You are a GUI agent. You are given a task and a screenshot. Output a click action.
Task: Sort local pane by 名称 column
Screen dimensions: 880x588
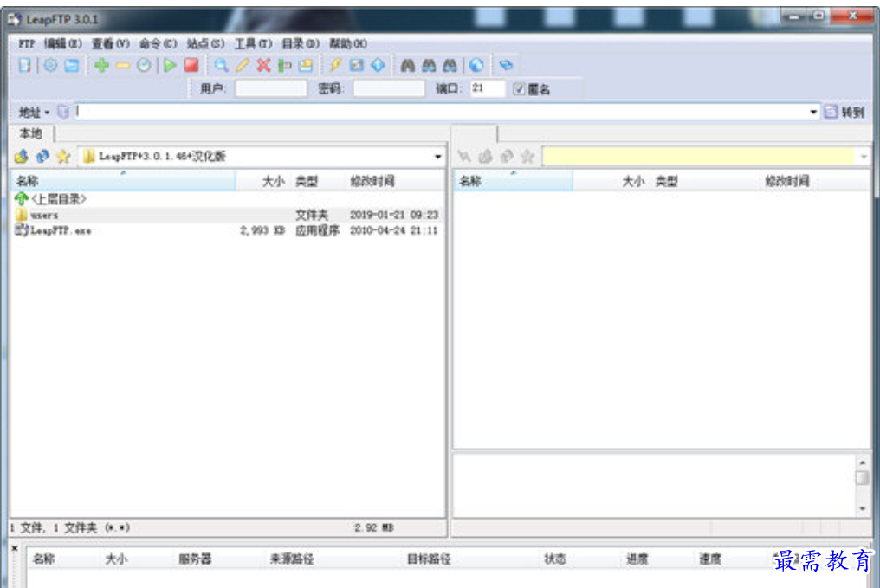[123, 181]
